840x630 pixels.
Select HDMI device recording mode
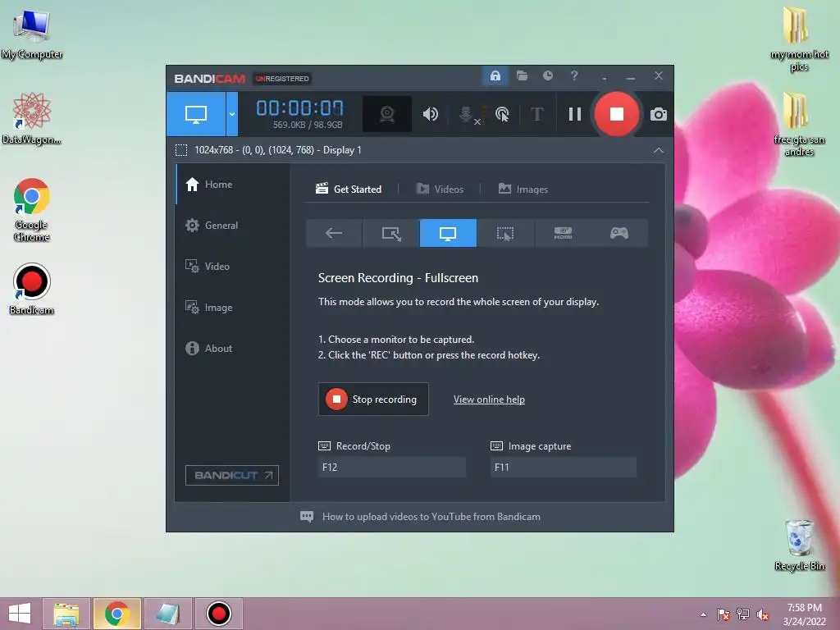click(563, 233)
